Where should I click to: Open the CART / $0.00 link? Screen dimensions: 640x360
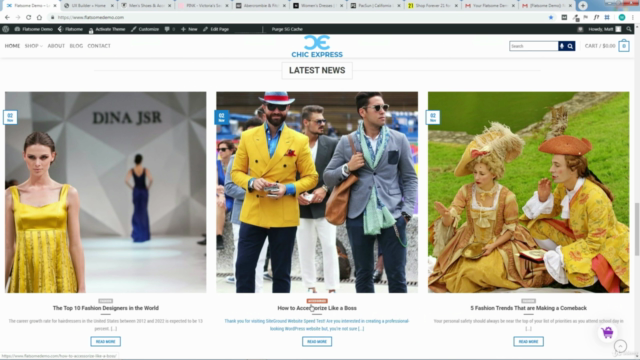(600, 46)
